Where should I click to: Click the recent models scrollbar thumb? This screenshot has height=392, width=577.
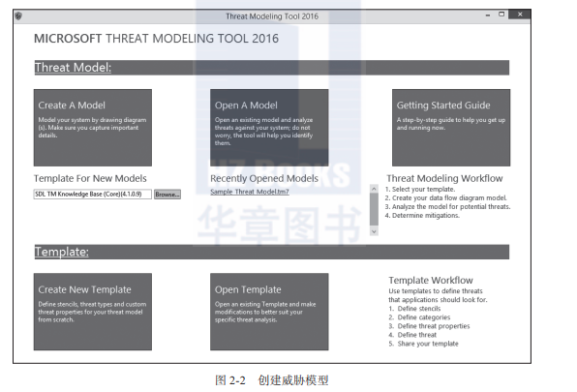[374, 209]
